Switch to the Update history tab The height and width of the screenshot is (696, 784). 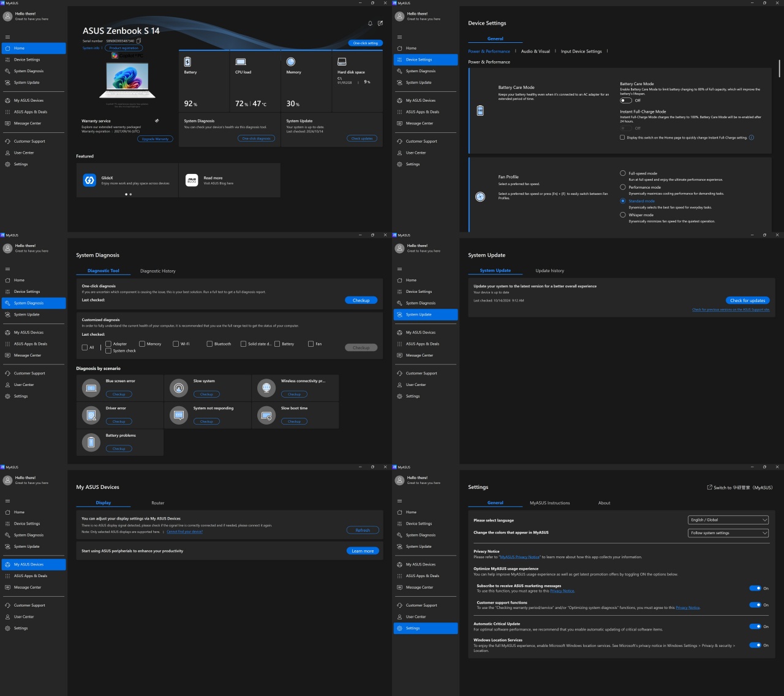550,270
